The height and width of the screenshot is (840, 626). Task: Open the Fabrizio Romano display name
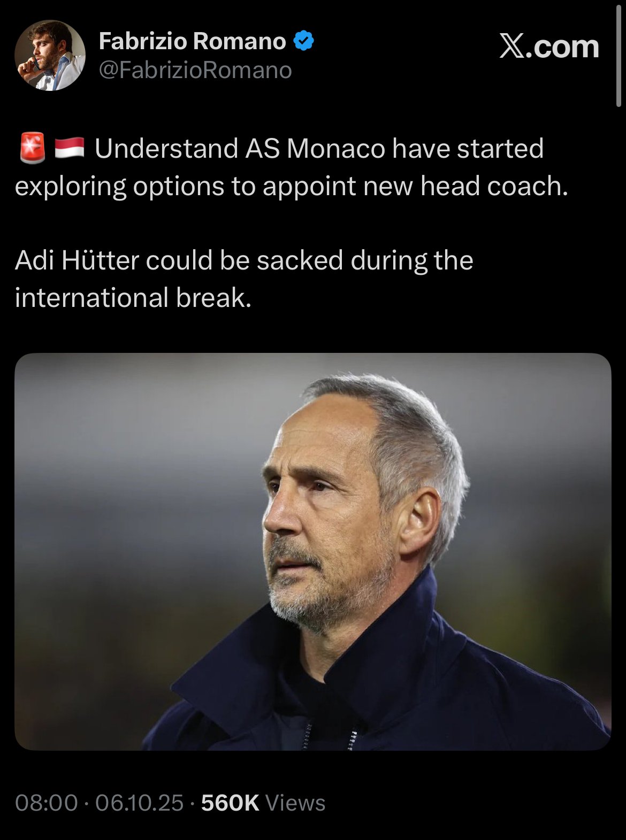193,41
